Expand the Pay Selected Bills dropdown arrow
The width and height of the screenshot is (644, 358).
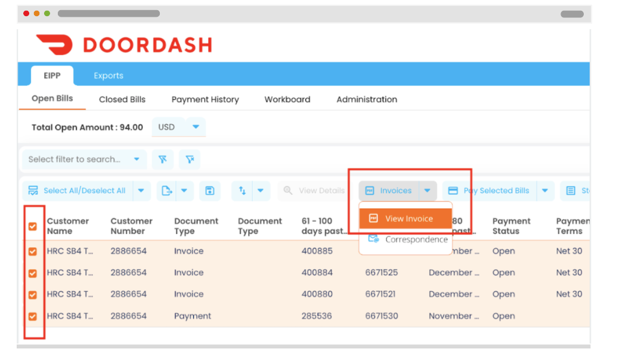tap(545, 190)
